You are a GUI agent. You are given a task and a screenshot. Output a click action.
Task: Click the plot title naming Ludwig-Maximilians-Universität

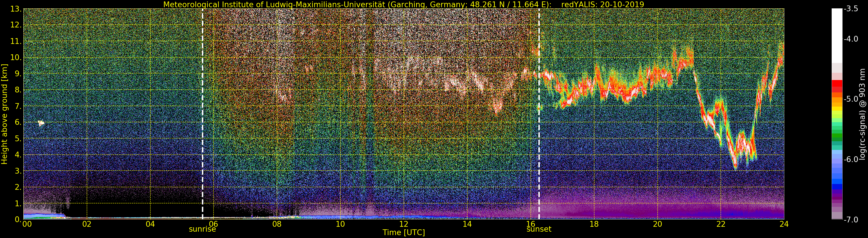(403, 4)
